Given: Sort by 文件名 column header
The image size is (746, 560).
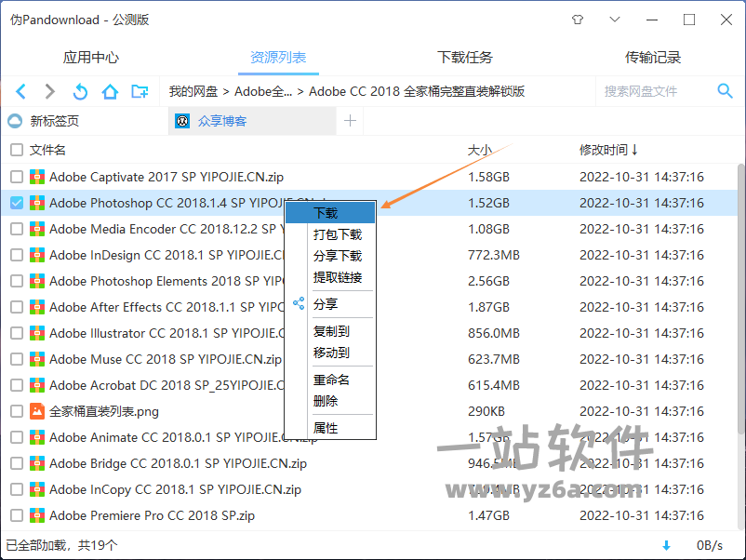Looking at the screenshot, I should [x=47, y=150].
